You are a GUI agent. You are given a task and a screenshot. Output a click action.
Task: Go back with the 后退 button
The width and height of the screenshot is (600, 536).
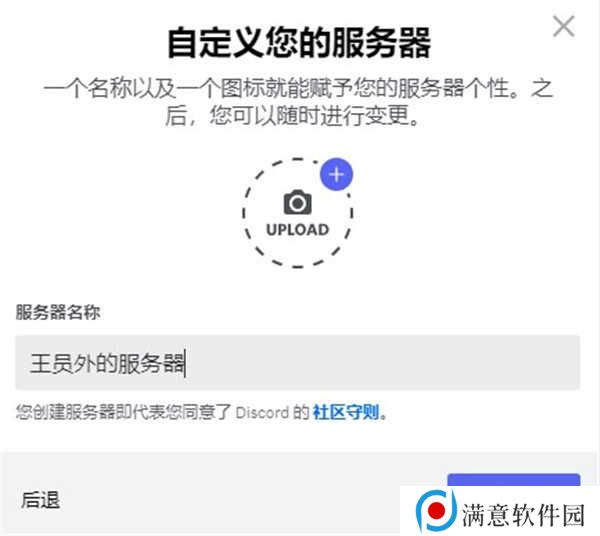(x=41, y=500)
